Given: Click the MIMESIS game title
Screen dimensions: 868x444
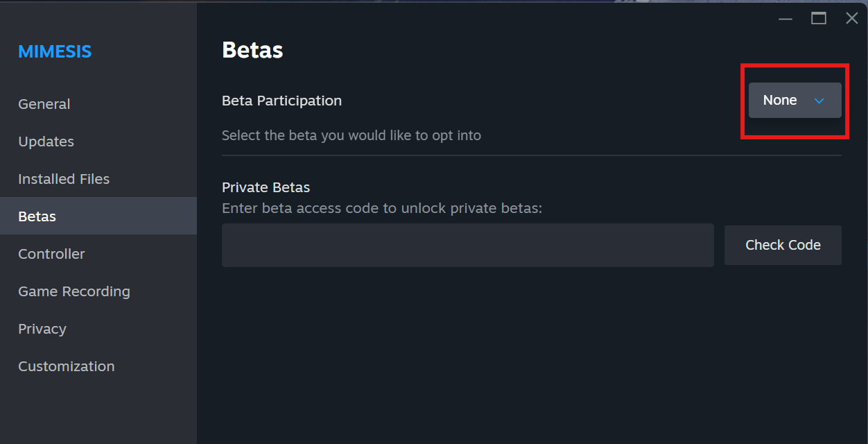Looking at the screenshot, I should point(55,51).
